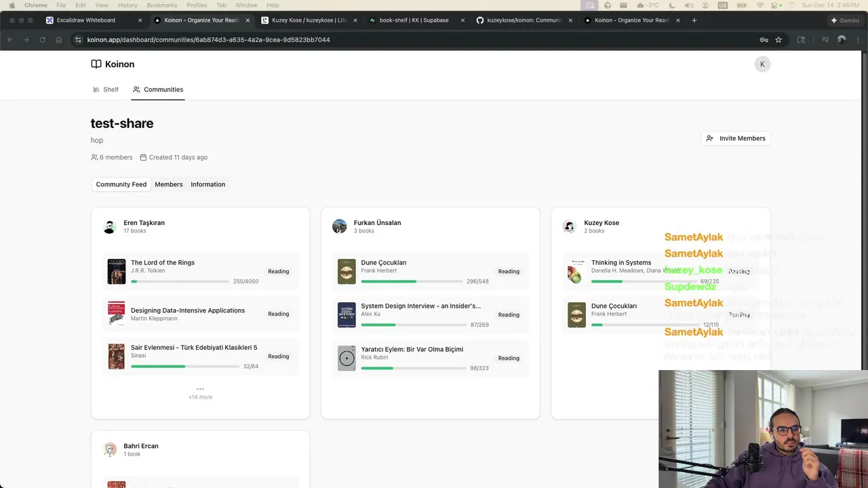Close the Excalidraw Whiteboard tab
868x488 pixels.
tap(140, 20)
